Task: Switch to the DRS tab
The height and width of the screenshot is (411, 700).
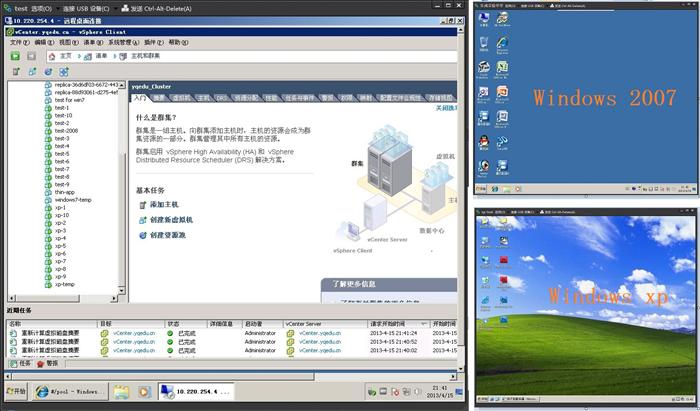Action: click(221, 98)
